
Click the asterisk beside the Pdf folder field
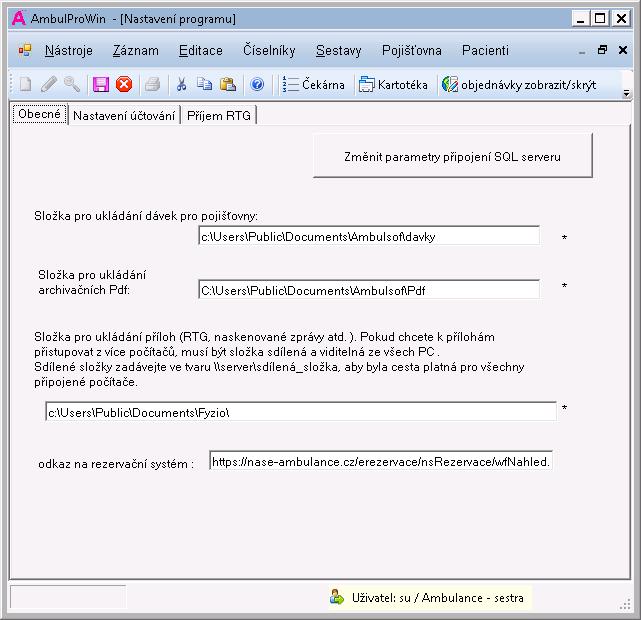click(564, 286)
